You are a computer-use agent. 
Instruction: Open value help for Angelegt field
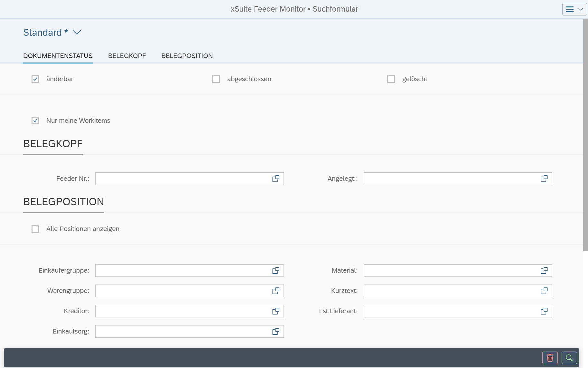click(x=544, y=179)
